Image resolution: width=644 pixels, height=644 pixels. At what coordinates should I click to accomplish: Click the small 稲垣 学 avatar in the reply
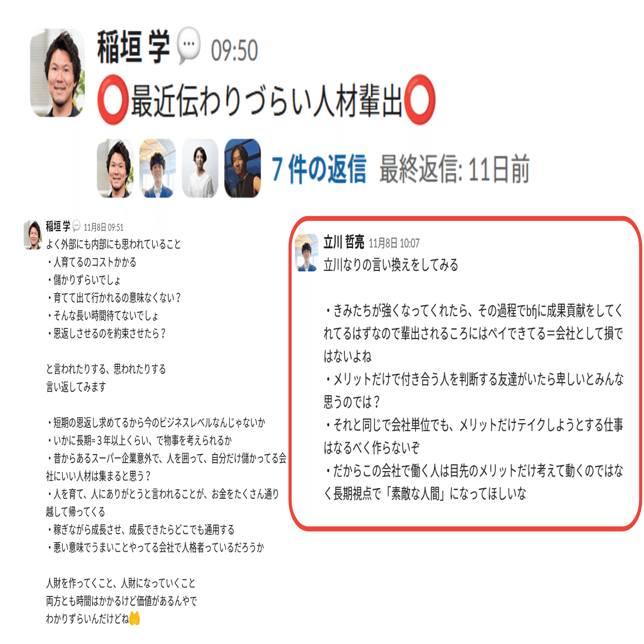tap(32, 235)
